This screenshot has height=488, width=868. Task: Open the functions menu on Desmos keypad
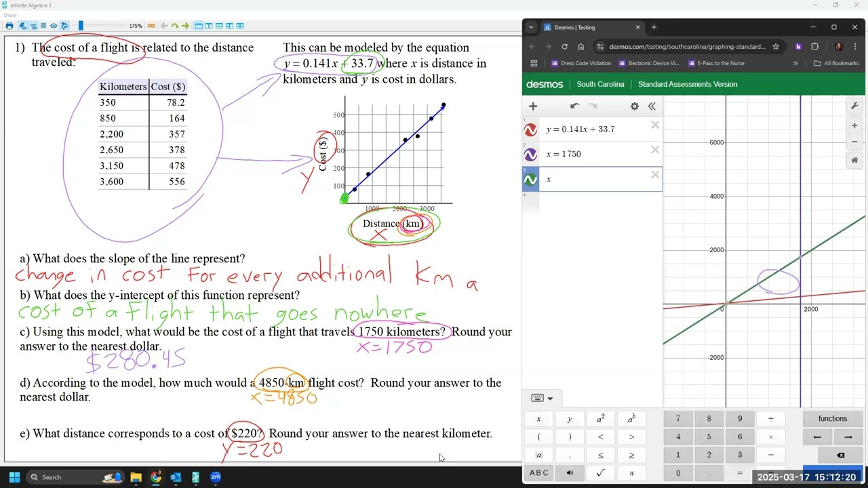click(833, 419)
